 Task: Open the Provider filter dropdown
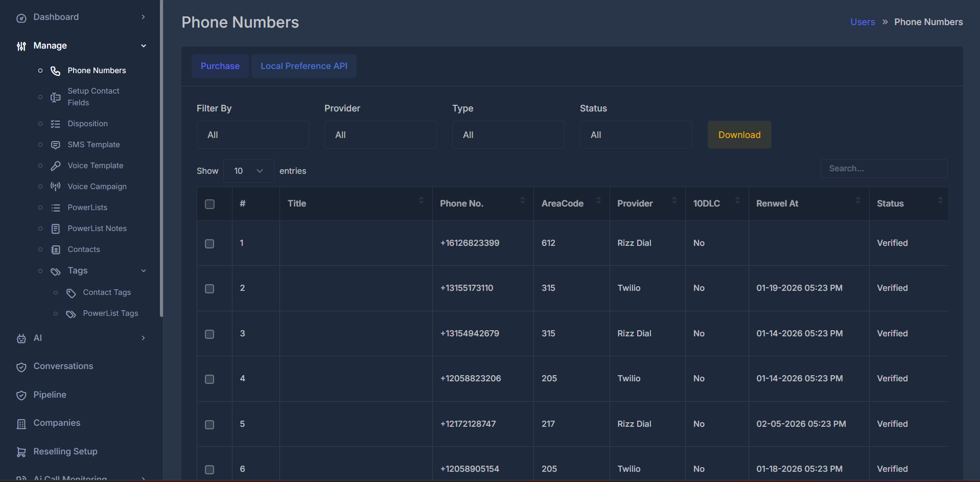380,134
